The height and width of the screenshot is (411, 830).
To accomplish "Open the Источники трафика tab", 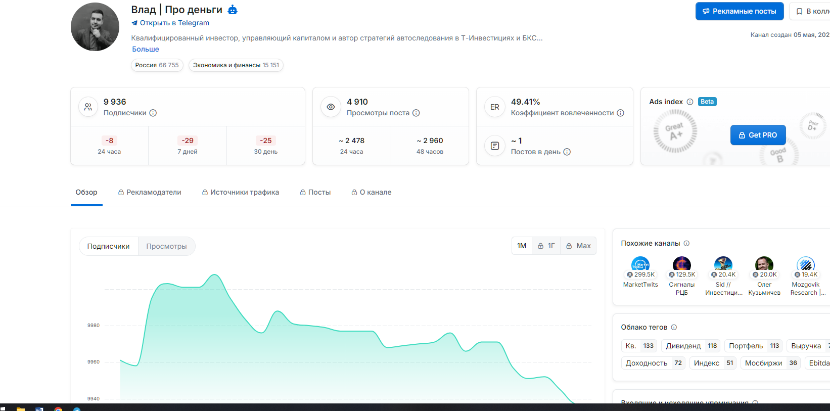I will (240, 192).
